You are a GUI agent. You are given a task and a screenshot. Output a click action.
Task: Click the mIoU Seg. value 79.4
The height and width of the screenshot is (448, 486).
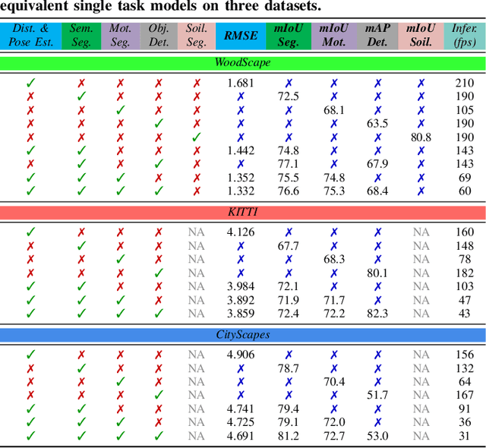click(x=289, y=409)
